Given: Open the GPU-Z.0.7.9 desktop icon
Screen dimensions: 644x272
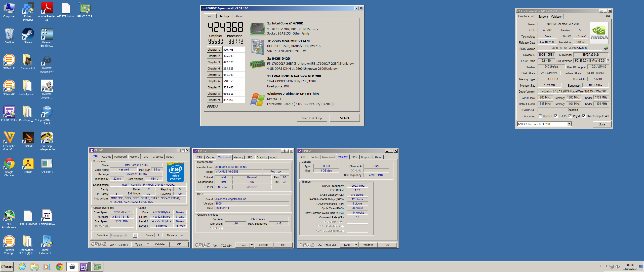Looking at the screenshot, I should 85,10.
